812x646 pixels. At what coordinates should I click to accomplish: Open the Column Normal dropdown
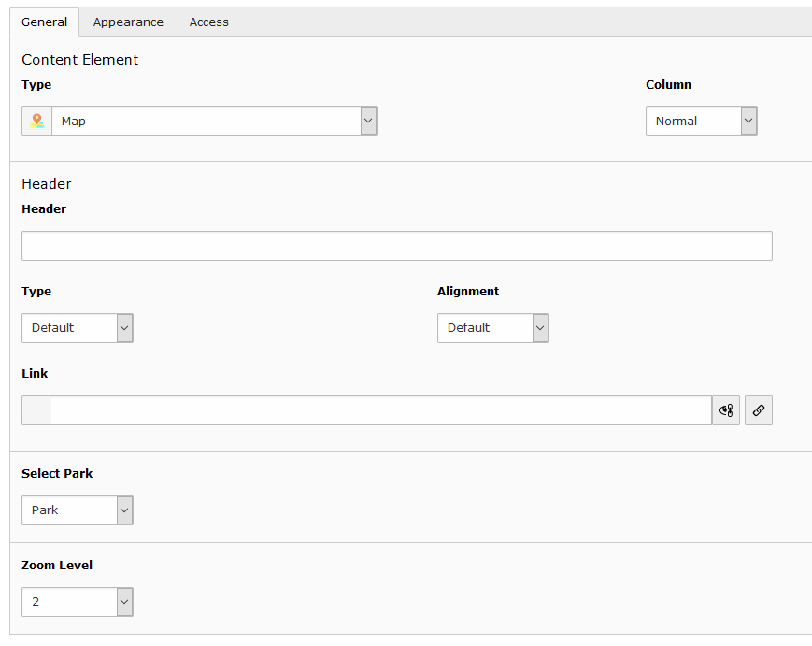[701, 121]
